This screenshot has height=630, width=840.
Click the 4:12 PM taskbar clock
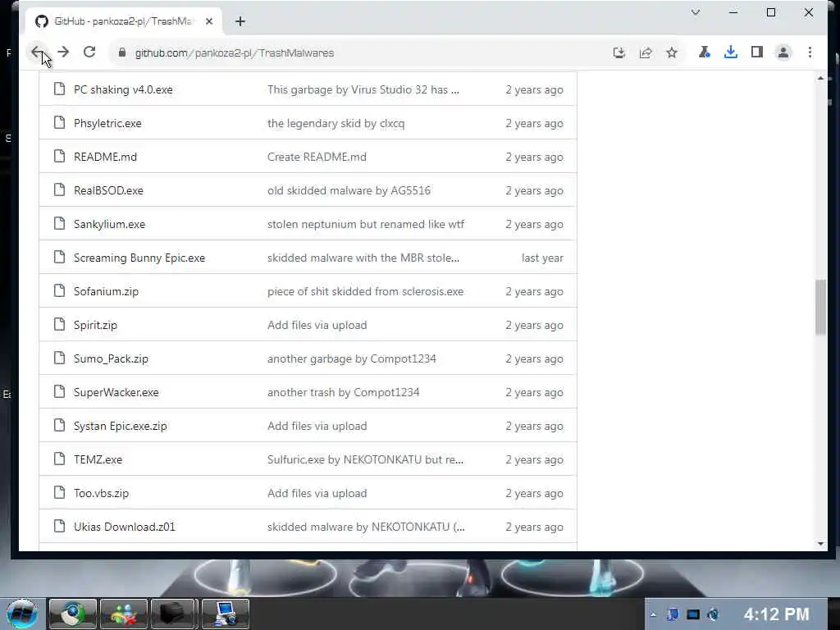[x=776, y=614]
